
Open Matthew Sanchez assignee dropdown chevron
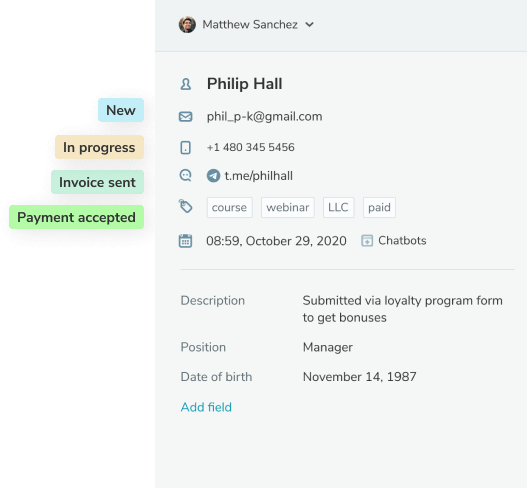(310, 25)
